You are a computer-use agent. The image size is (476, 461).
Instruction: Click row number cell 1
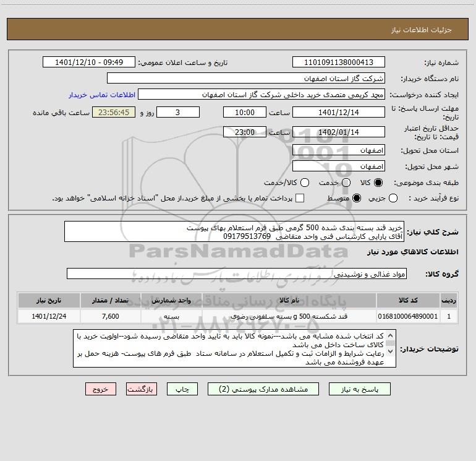(449, 316)
